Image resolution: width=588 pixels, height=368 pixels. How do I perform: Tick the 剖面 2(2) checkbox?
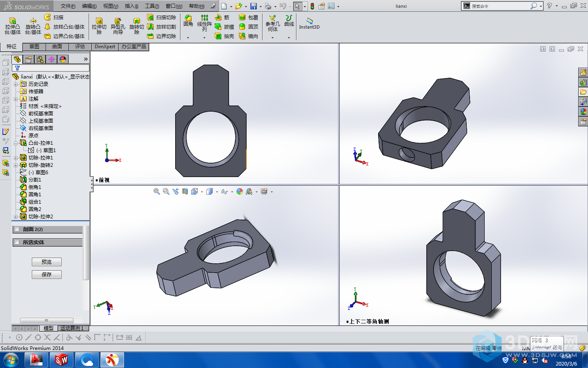coord(17,229)
